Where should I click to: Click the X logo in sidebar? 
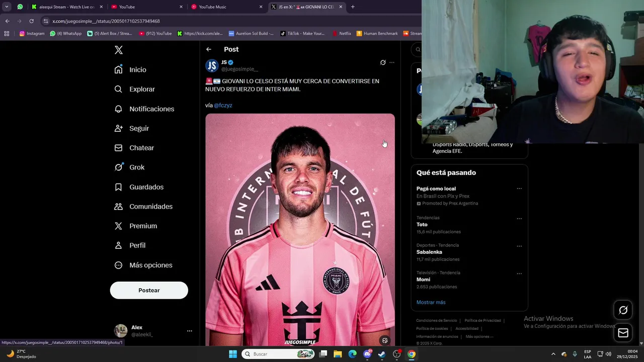click(x=118, y=50)
